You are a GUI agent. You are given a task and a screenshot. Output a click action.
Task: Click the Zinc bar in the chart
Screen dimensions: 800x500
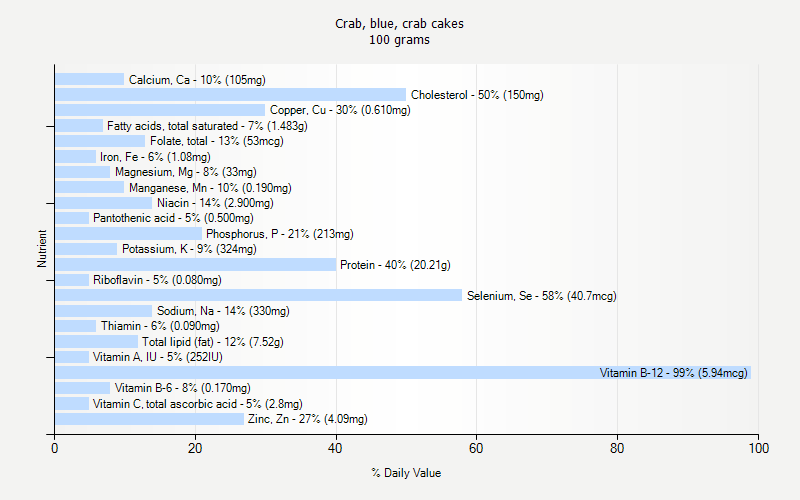click(x=149, y=419)
